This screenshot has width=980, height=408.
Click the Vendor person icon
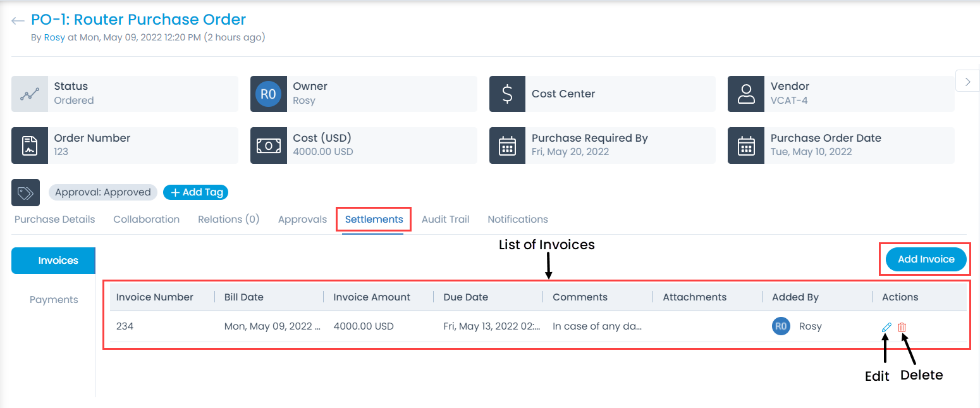click(x=746, y=94)
